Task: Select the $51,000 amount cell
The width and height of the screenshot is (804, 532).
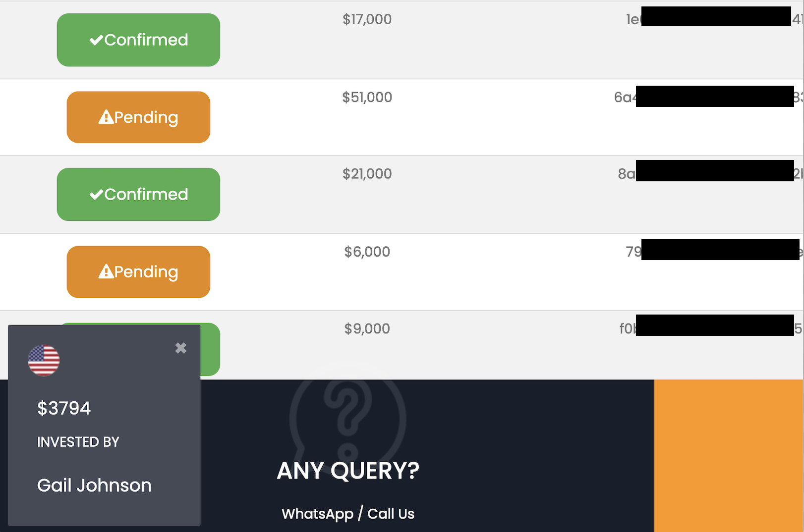Action: pyautogui.click(x=367, y=97)
